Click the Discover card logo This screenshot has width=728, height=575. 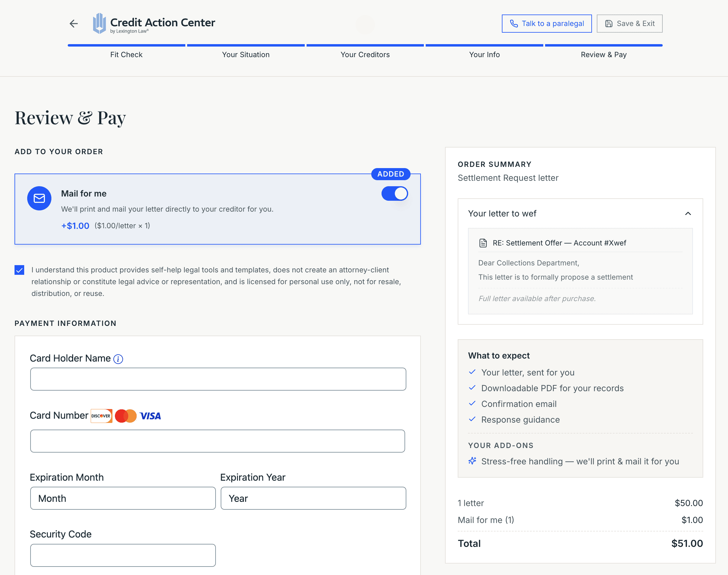click(x=101, y=416)
